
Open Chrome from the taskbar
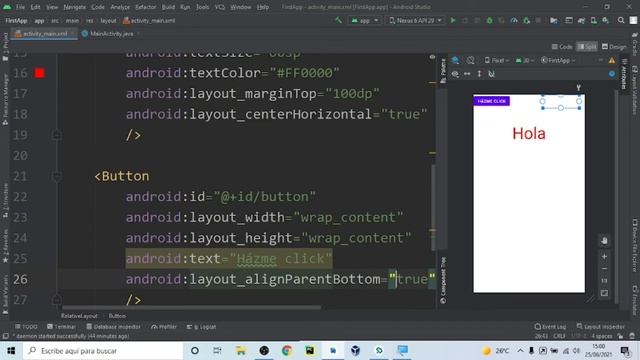pos(287,351)
